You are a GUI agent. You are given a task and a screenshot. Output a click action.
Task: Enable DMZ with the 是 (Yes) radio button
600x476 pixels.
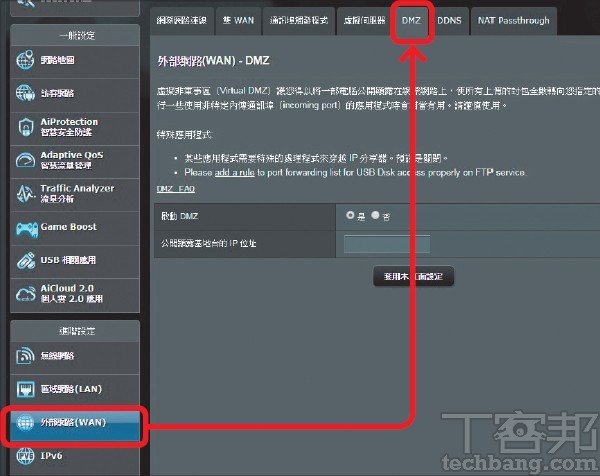[350, 215]
